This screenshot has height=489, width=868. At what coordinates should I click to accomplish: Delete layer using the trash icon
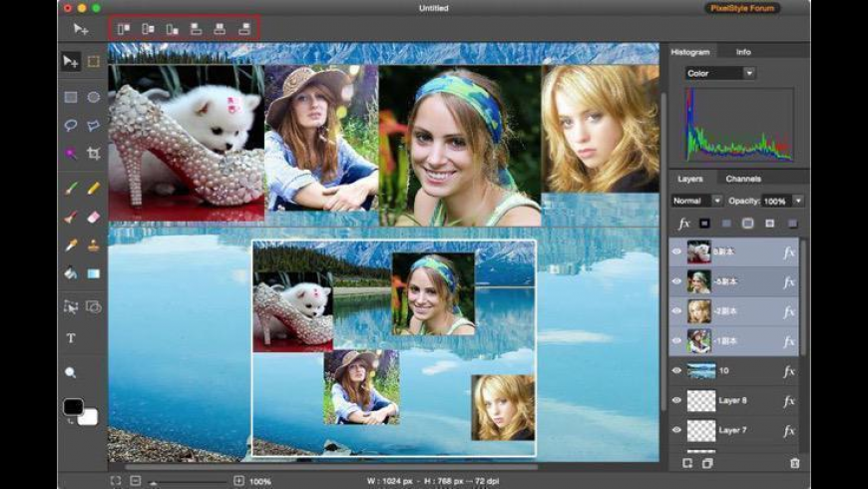point(794,463)
